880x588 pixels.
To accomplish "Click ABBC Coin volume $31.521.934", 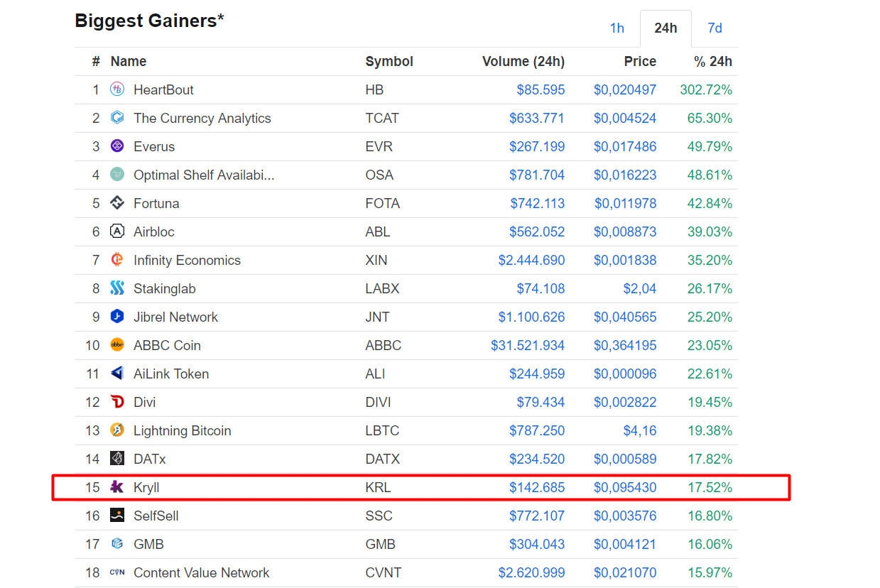I will [528, 346].
